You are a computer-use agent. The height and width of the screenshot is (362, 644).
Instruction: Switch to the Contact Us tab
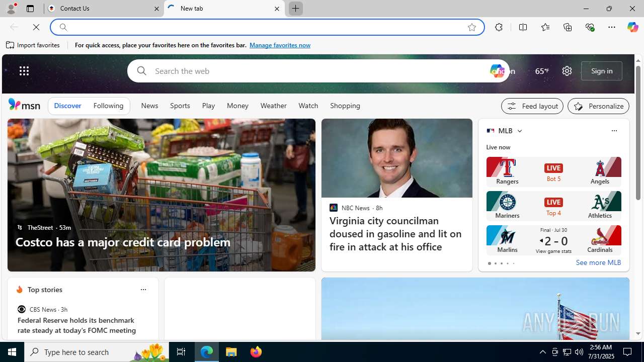pos(103,9)
